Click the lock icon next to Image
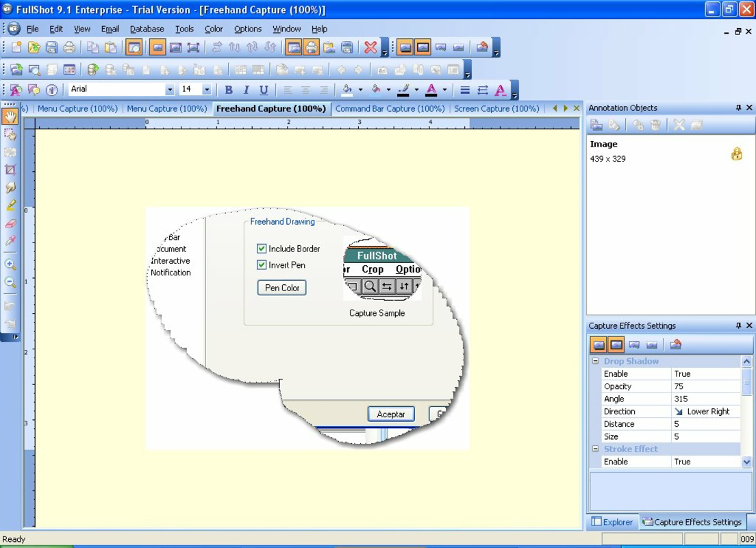Screen dimensions: 756x548 [x=737, y=154]
